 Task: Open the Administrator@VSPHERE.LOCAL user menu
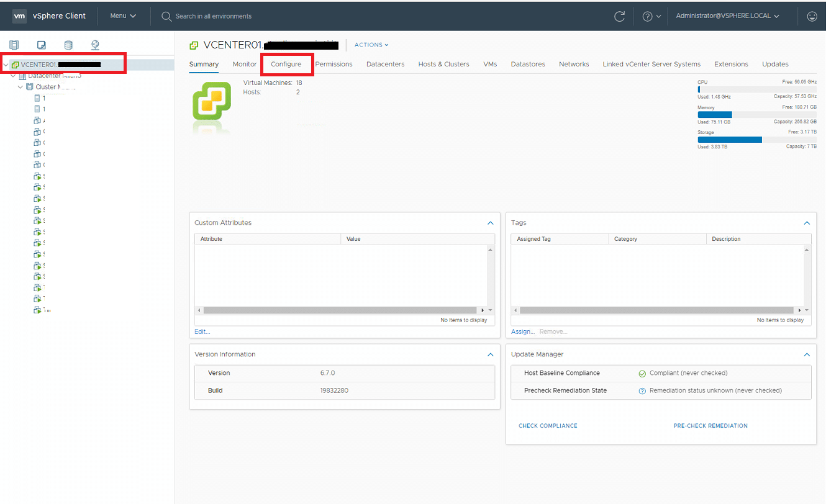(x=728, y=16)
